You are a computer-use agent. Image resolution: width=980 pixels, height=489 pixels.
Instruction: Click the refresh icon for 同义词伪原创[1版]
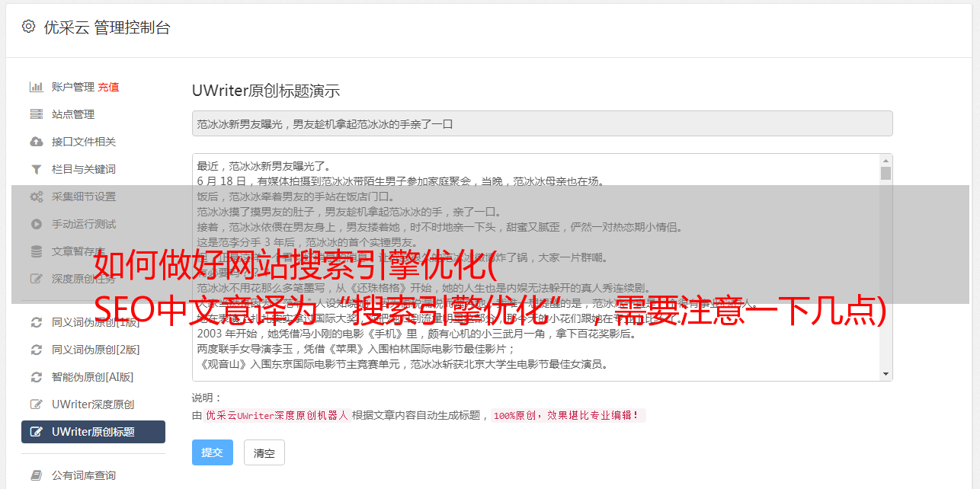[x=36, y=322]
